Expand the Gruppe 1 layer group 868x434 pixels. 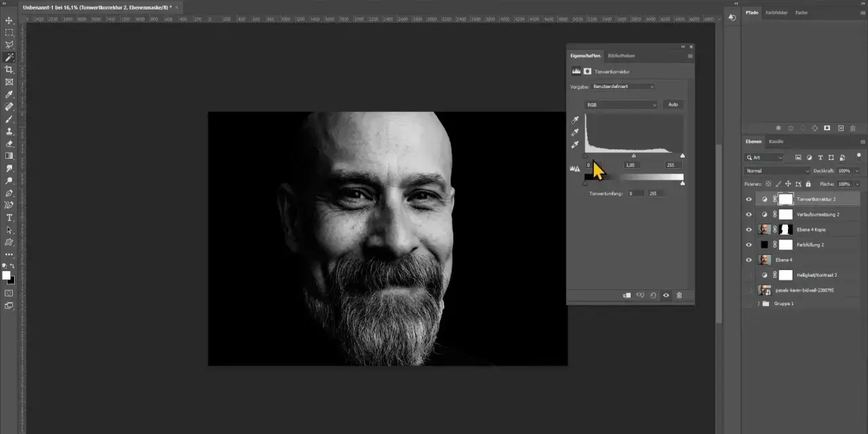pyautogui.click(x=758, y=304)
